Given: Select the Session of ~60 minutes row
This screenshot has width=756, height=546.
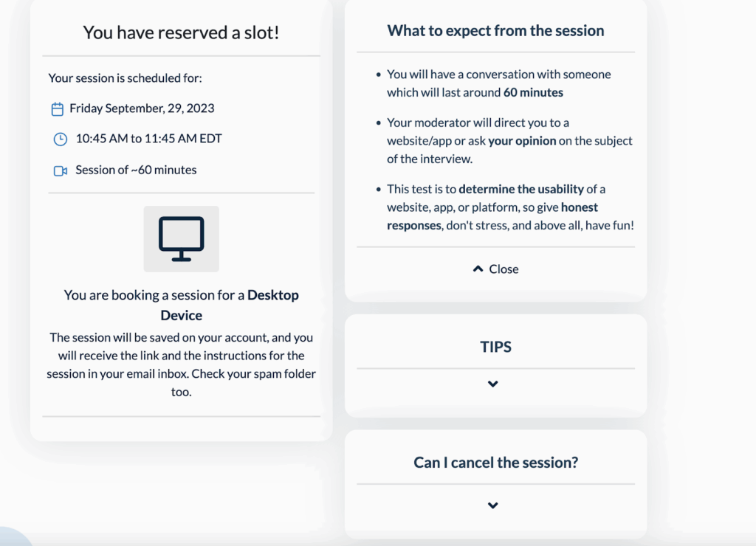Looking at the screenshot, I should click(x=133, y=170).
